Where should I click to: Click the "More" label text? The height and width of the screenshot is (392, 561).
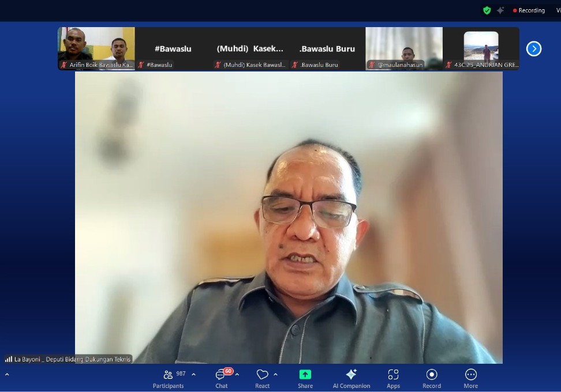click(471, 386)
